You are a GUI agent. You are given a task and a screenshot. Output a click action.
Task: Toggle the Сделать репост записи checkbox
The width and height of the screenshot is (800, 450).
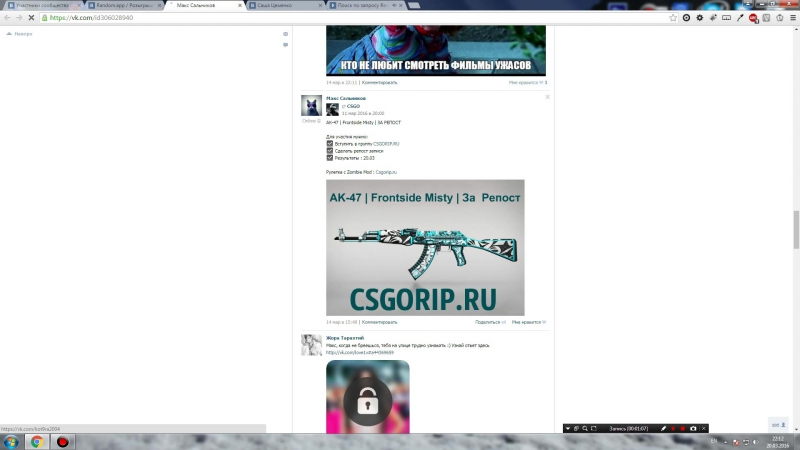(x=330, y=151)
